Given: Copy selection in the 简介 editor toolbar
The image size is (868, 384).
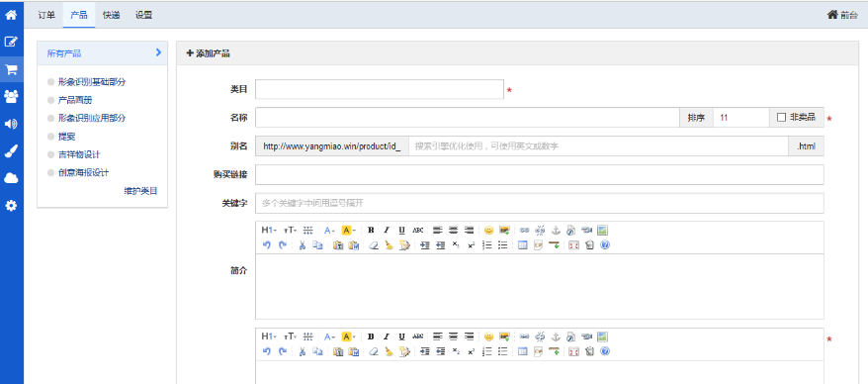Looking at the screenshot, I should pos(317,244).
